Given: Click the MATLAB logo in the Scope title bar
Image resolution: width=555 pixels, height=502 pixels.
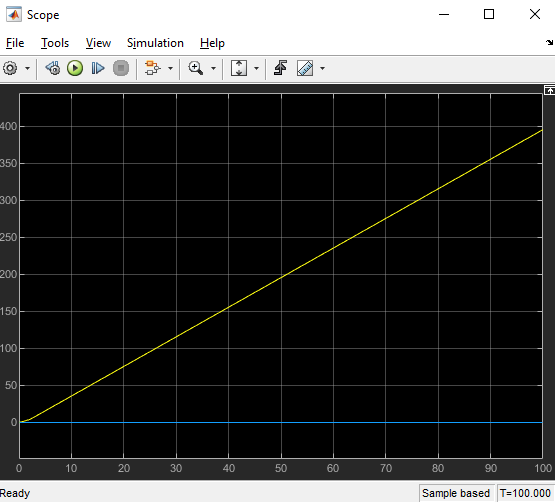Looking at the screenshot, I should 14,15.
